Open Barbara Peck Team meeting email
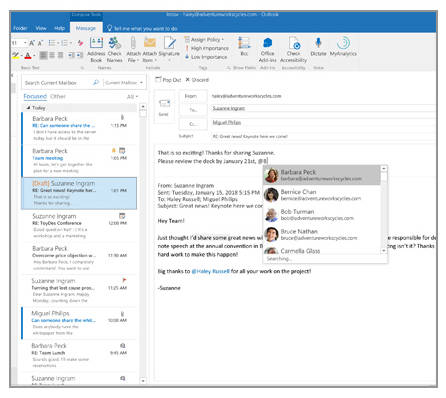The height and width of the screenshot is (398, 446). (x=79, y=161)
